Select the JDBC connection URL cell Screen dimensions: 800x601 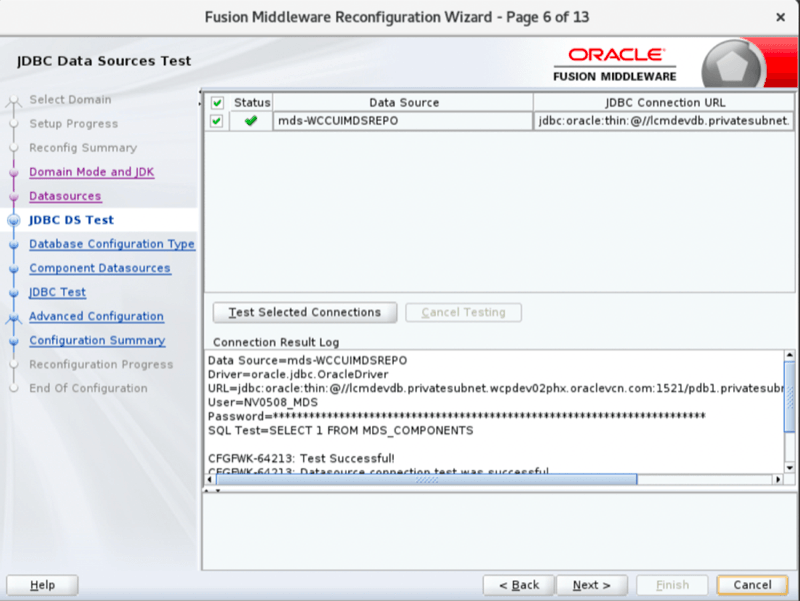pos(664,121)
